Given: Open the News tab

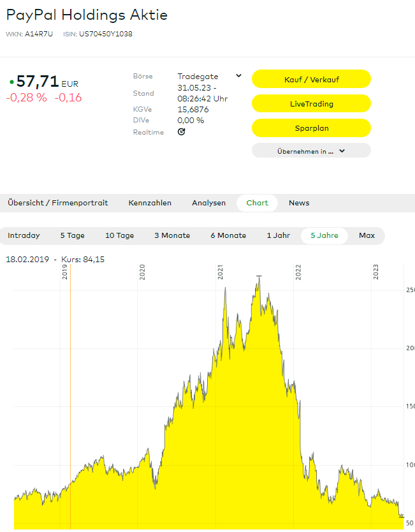Looking at the screenshot, I should (x=299, y=203).
